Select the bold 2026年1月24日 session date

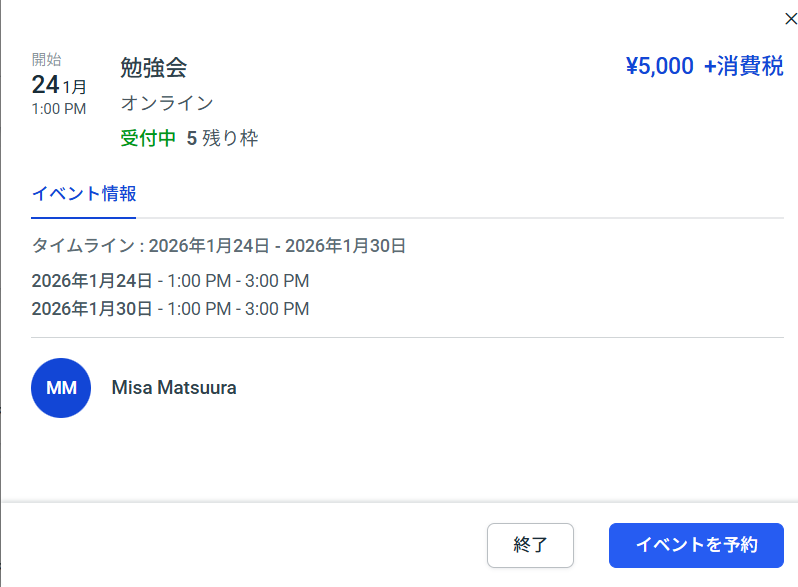92,281
